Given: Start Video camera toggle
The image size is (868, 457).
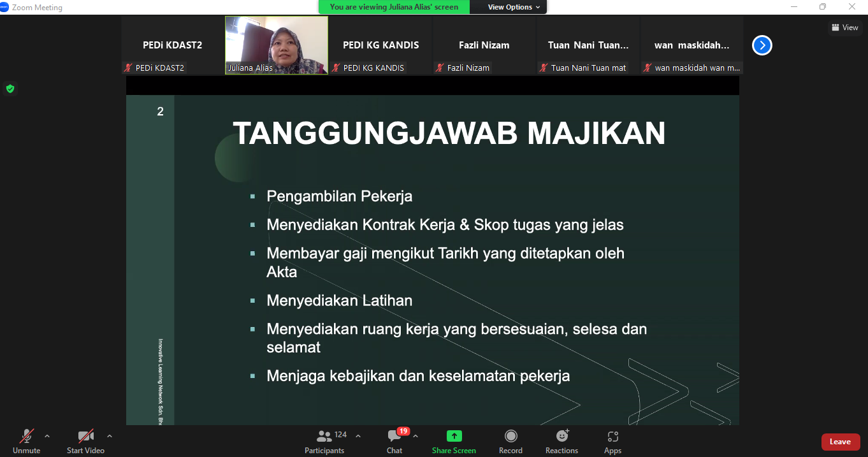Looking at the screenshot, I should [85, 441].
